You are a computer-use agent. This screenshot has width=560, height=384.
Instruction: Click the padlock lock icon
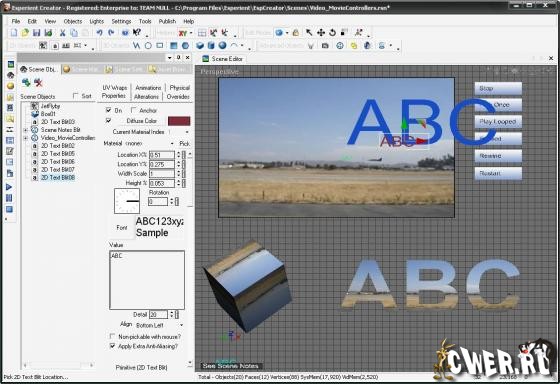pyautogui.click(x=296, y=33)
